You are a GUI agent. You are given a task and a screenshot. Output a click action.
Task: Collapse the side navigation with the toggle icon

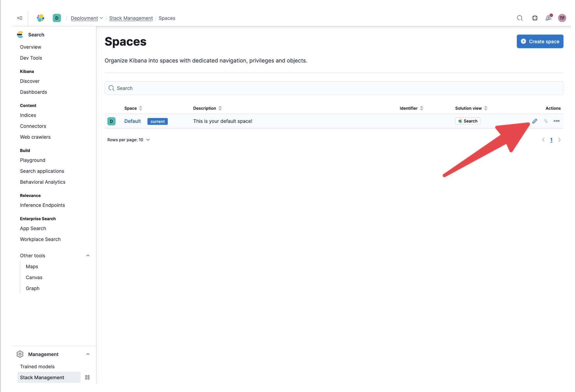click(x=20, y=18)
